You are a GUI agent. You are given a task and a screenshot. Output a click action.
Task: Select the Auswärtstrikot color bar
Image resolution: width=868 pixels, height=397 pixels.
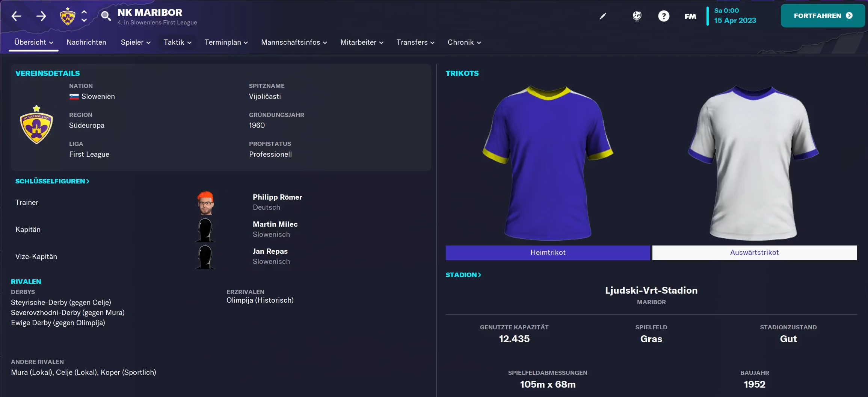pyautogui.click(x=754, y=253)
